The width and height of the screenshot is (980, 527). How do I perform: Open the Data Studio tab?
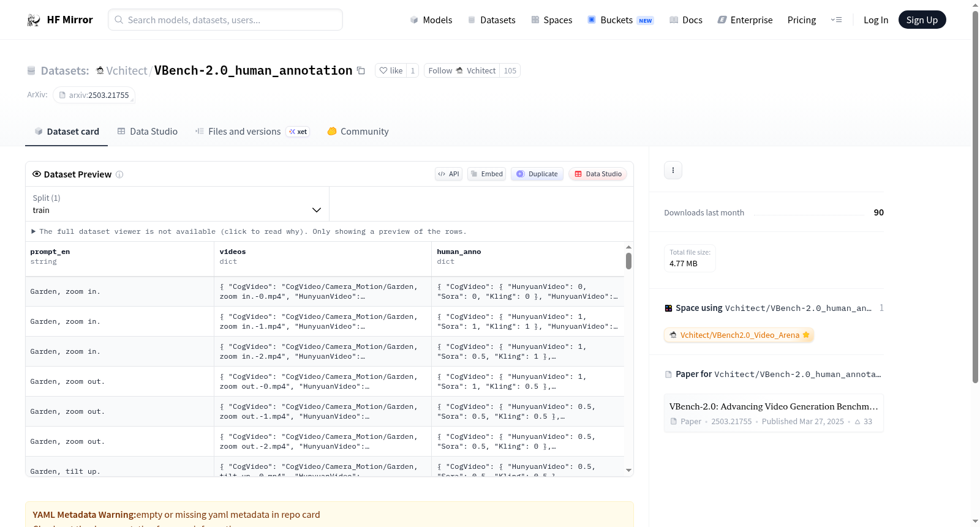(x=148, y=132)
